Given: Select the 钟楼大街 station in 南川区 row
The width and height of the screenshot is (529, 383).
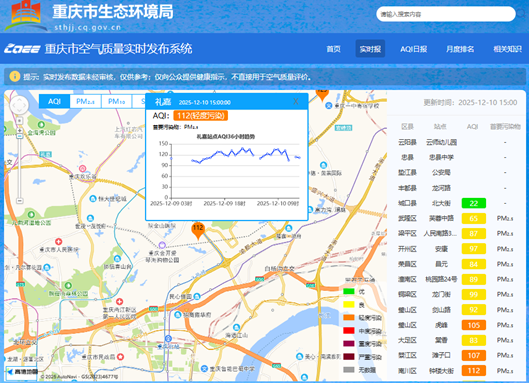Looking at the screenshot, I should coord(457,371).
